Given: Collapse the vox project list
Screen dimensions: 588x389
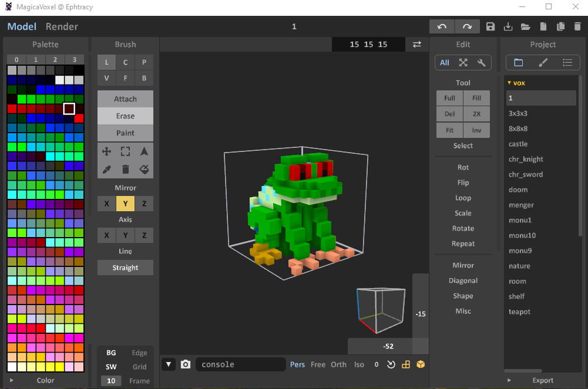Looking at the screenshot, I should (x=509, y=83).
